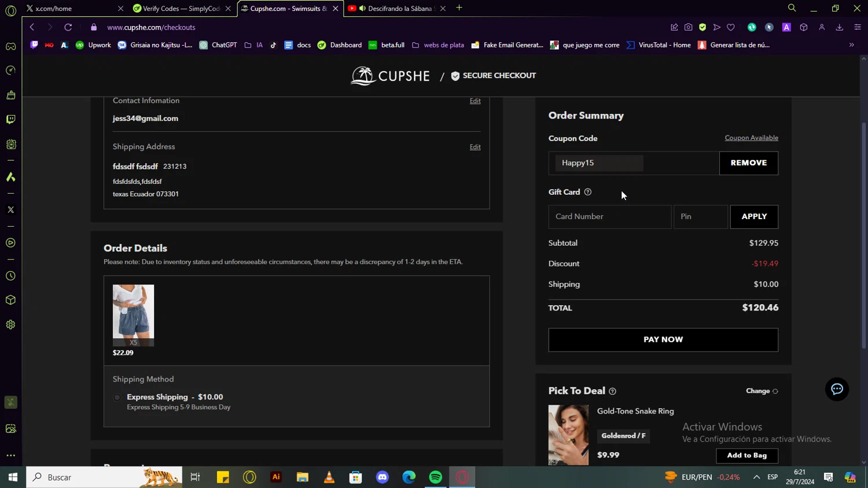Search tabs with the magnifier icon

pyautogui.click(x=792, y=8)
